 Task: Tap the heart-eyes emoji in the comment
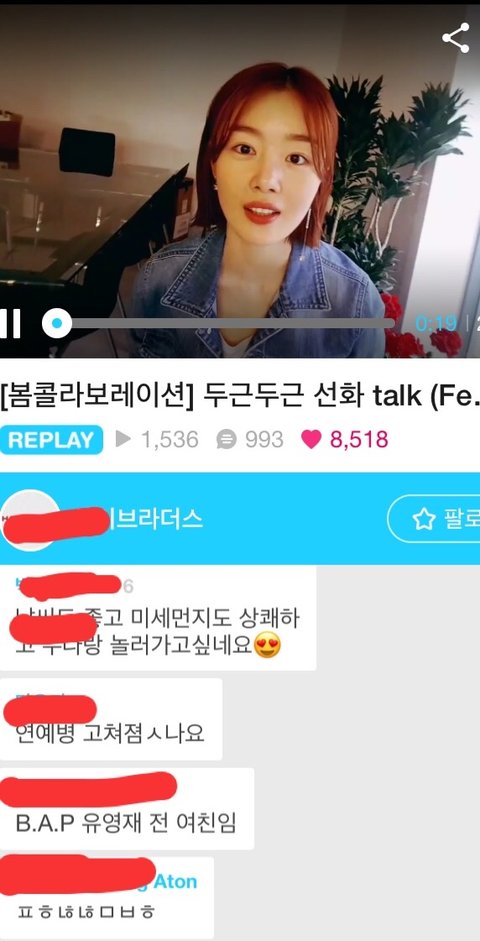pyautogui.click(x=268, y=646)
